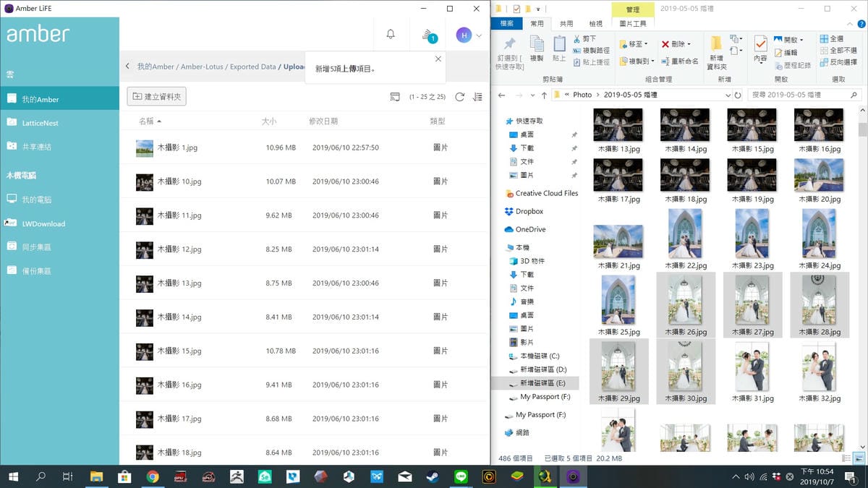Screen dimensions: 868x488
Task: Open Amber notifications bell
Action: pos(391,34)
